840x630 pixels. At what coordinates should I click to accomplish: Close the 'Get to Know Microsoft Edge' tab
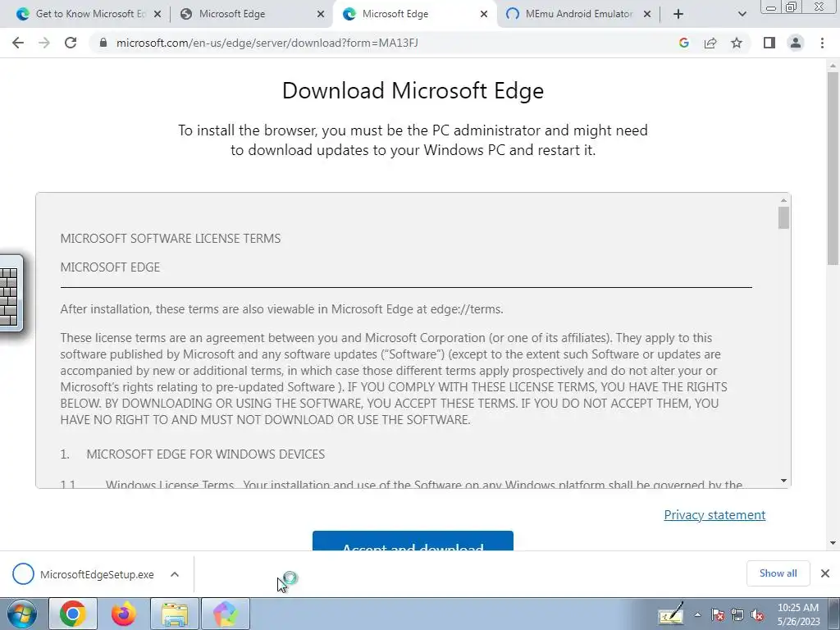(x=157, y=15)
